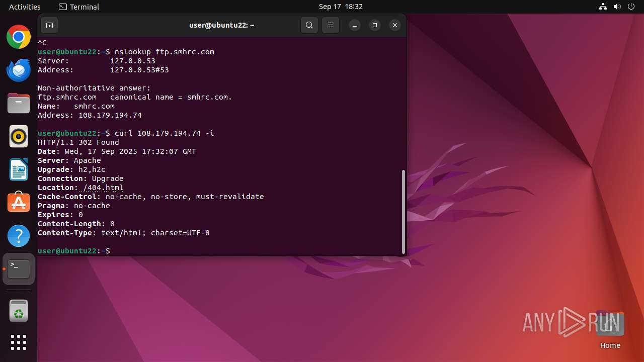Screen dimensions: 644x362
Task: Click the network status icon
Action: click(x=603, y=7)
